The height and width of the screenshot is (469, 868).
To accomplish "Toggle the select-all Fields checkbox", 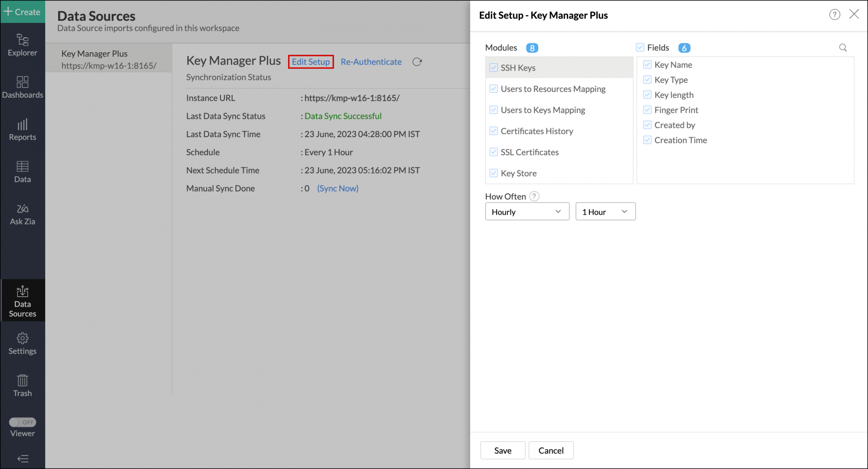I will click(640, 48).
